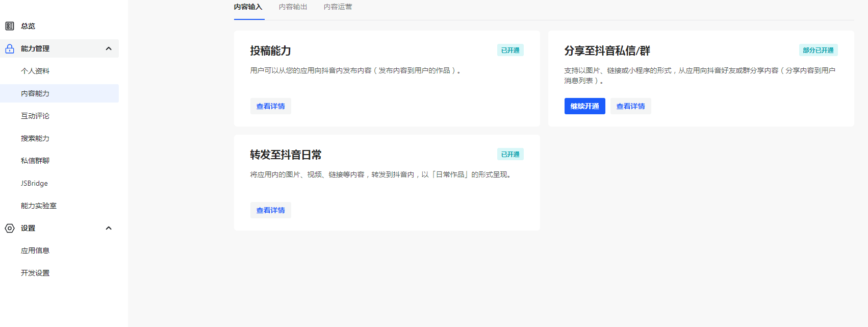Click the 投稿能力 description text
This screenshot has width=868, height=327.
355,70
